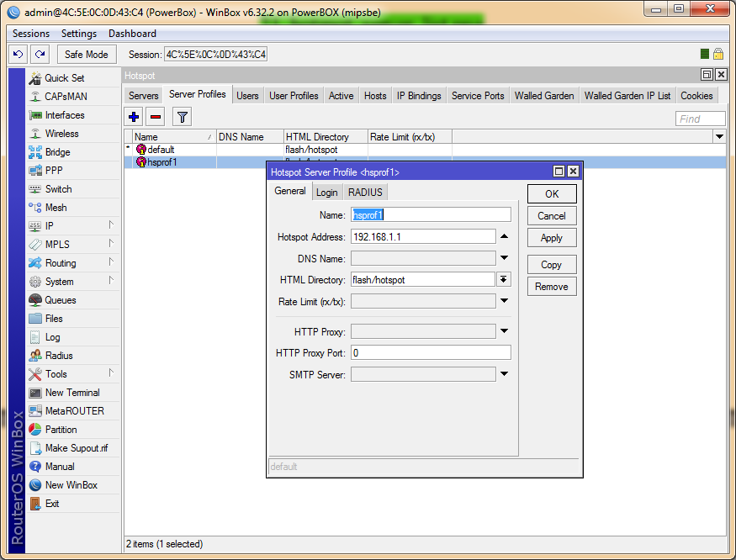Open the Settings menu

pyautogui.click(x=79, y=34)
